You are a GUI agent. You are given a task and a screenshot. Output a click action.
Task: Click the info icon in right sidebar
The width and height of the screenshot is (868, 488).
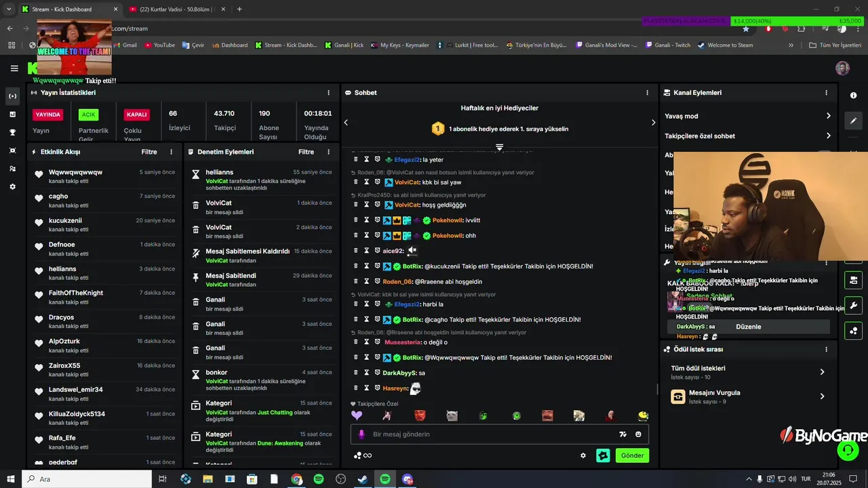854,96
